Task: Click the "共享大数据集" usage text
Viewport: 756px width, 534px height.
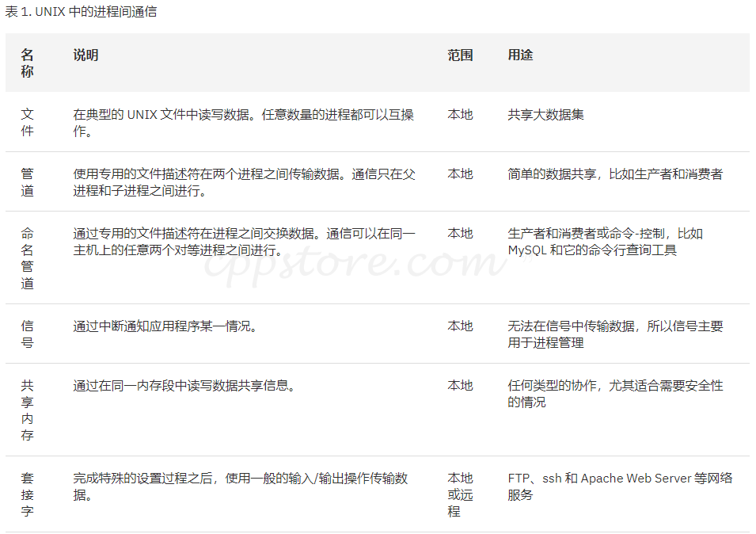Action: (545, 114)
